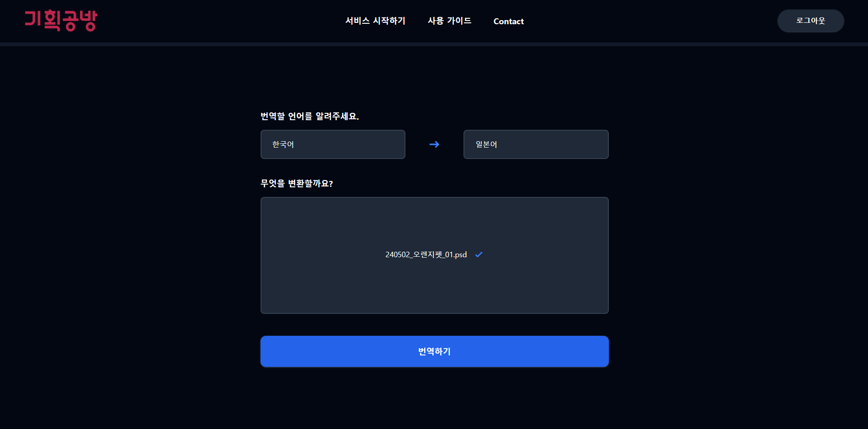The height and width of the screenshot is (429, 868).
Task: Click the 기획공방 logo
Action: coord(61,21)
